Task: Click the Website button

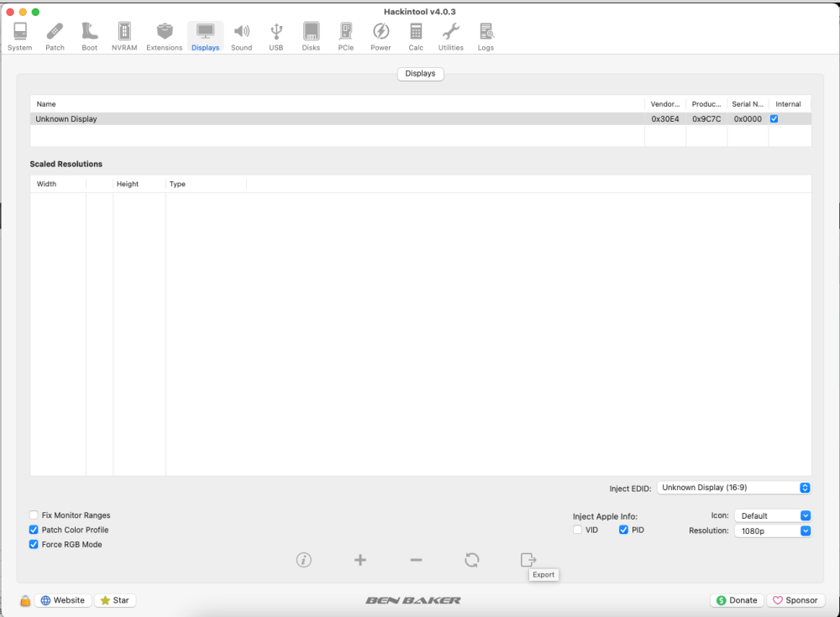Action: click(63, 600)
